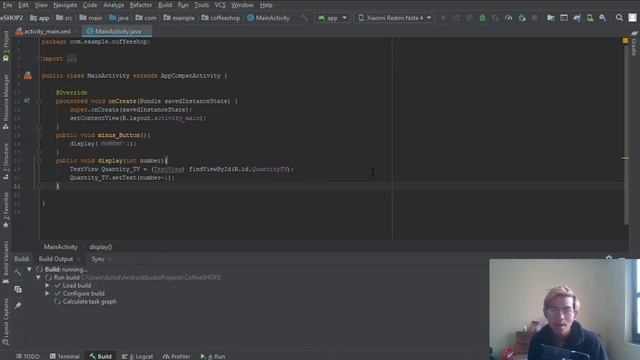Open the app run configuration dropdown

[332, 18]
